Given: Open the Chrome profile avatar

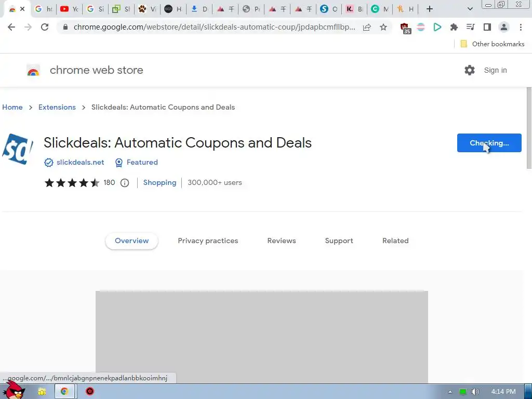Looking at the screenshot, I should (x=504, y=27).
